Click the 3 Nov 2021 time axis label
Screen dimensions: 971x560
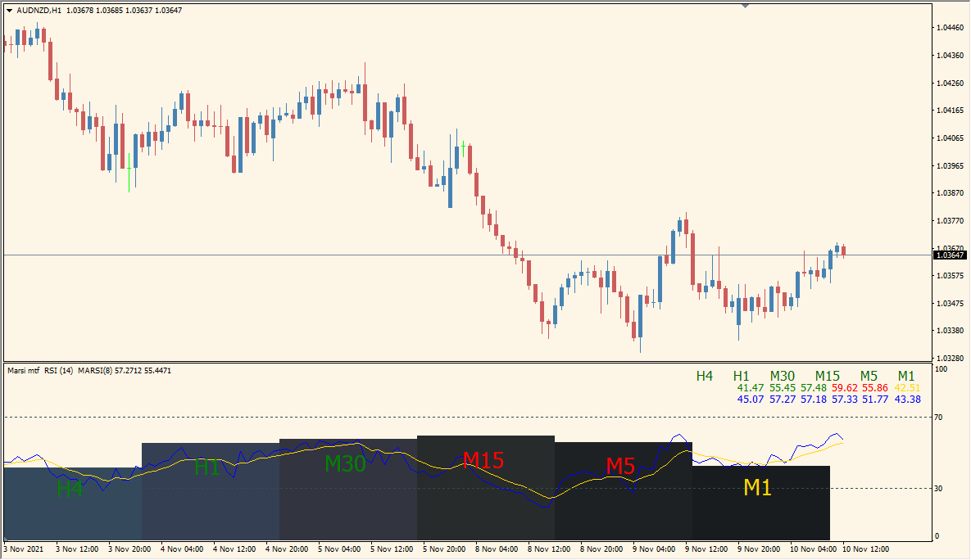point(24,549)
